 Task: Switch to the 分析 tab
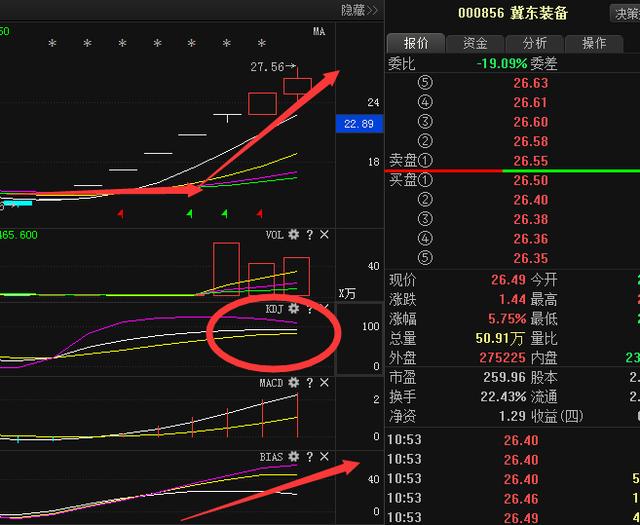click(534, 43)
